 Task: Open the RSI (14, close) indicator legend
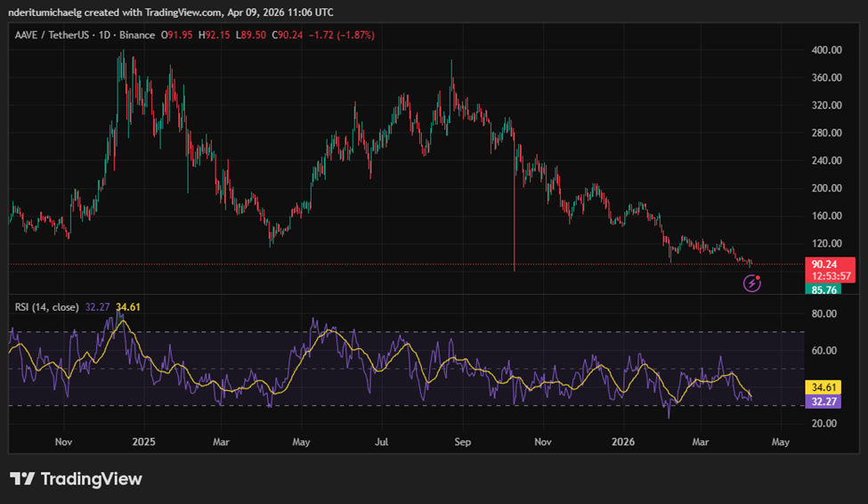[45, 307]
